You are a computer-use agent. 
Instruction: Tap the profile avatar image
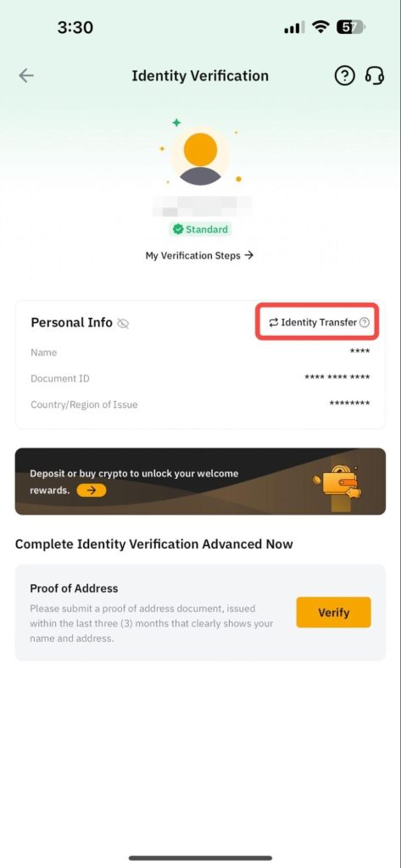pos(200,156)
